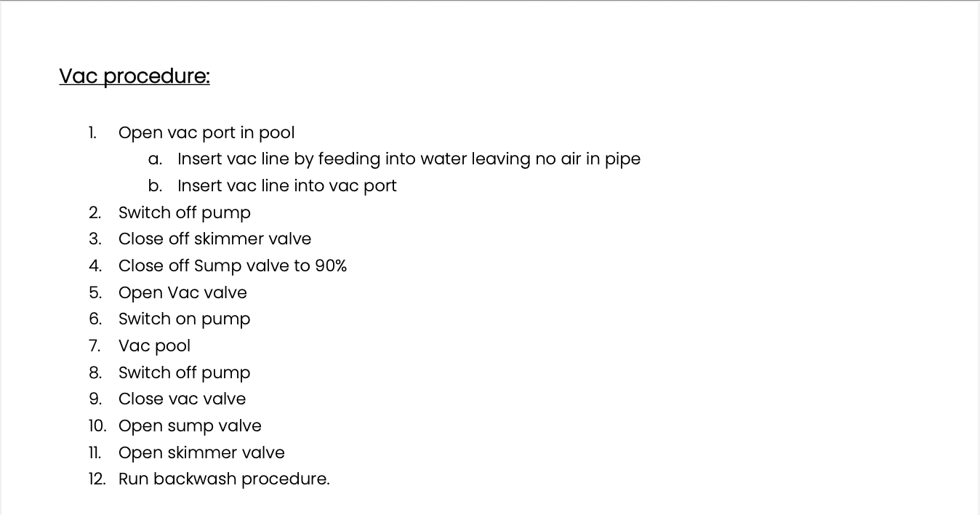Click 'Run backwash procedure.' line
980x515 pixels.
coord(225,479)
